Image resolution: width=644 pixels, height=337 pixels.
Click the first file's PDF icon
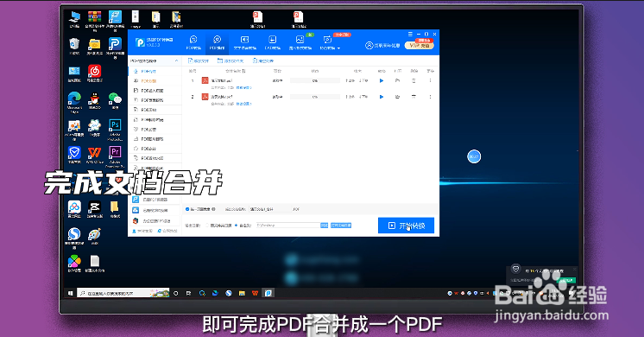(x=205, y=80)
